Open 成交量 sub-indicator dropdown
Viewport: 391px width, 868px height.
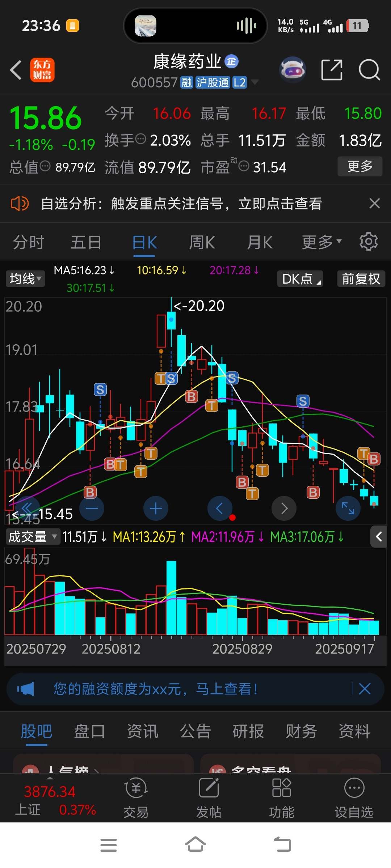pyautogui.click(x=33, y=537)
